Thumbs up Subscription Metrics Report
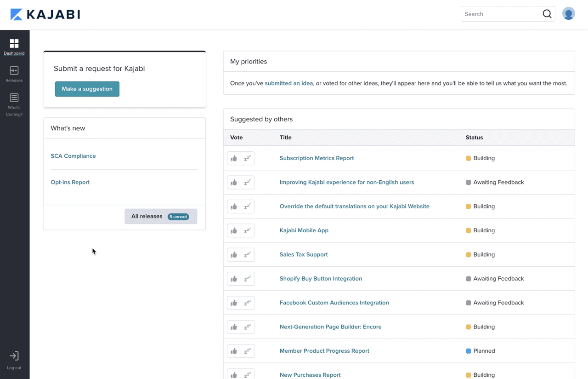The width and height of the screenshot is (588, 379). coord(234,158)
